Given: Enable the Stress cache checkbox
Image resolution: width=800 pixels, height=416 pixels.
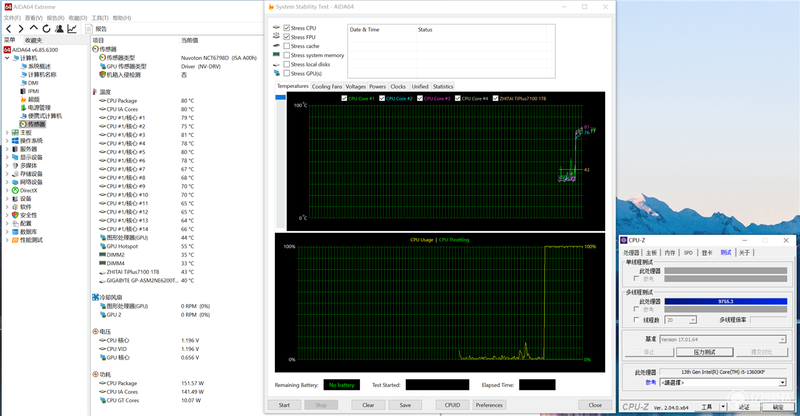Looking at the screenshot, I should [x=287, y=46].
